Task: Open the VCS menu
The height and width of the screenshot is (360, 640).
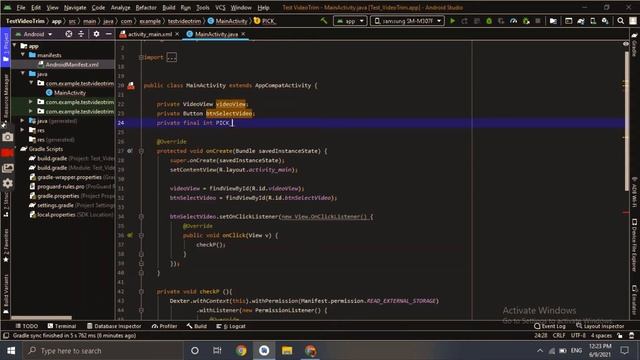Action: (220, 7)
